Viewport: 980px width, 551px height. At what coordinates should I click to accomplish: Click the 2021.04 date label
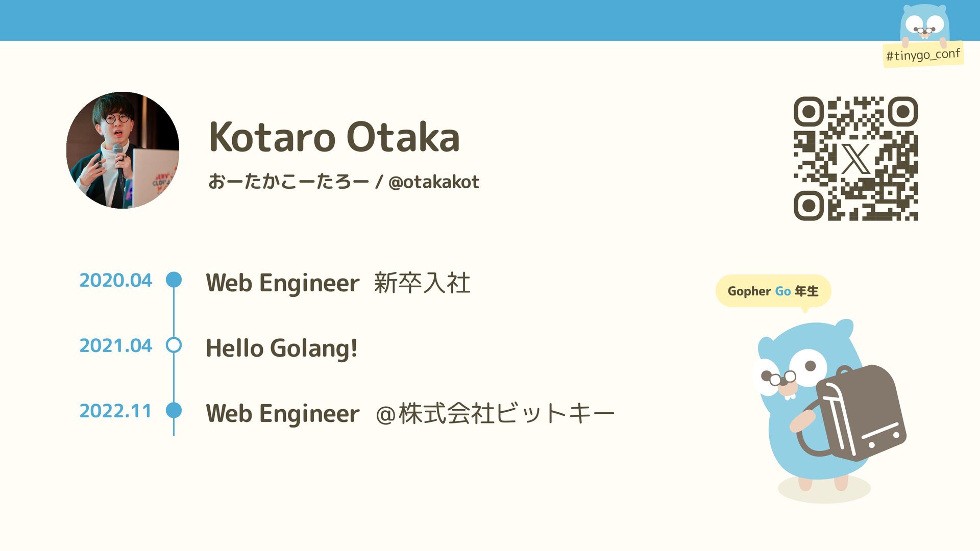(115, 345)
